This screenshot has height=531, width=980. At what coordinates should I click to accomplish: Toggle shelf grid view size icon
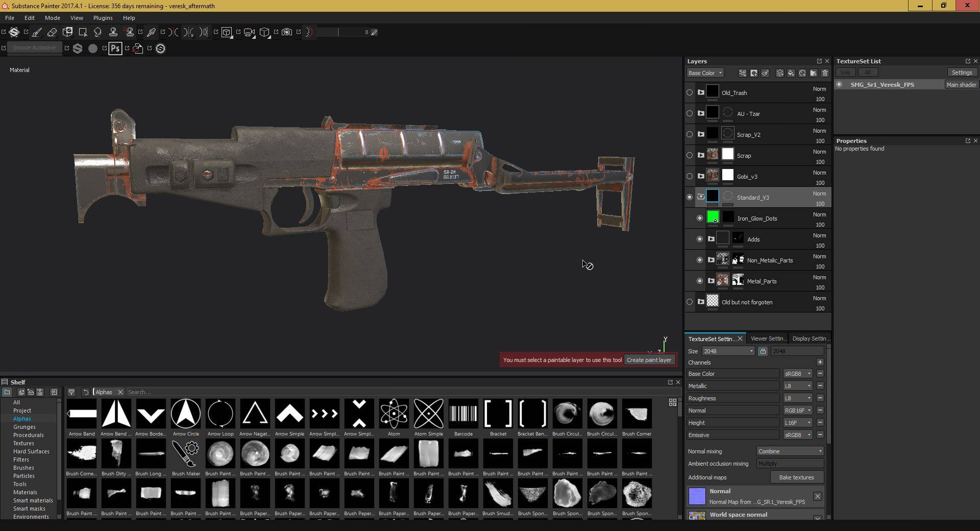[673, 403]
